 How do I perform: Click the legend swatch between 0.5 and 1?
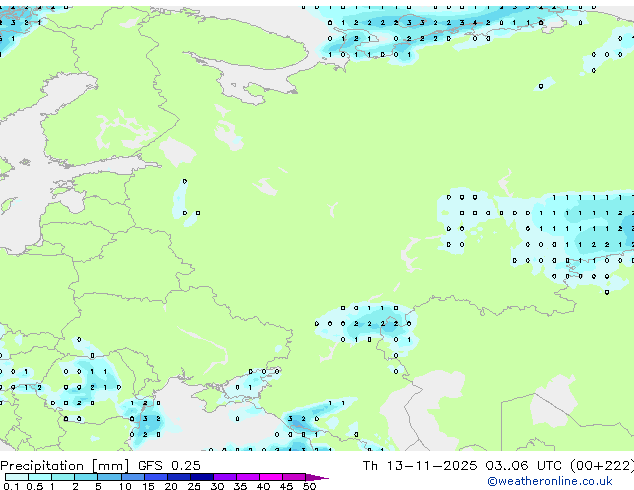coord(40,477)
